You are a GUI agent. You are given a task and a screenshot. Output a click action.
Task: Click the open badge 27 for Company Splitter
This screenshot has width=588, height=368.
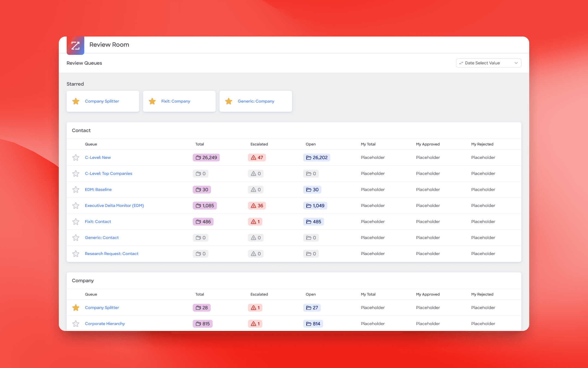point(312,307)
